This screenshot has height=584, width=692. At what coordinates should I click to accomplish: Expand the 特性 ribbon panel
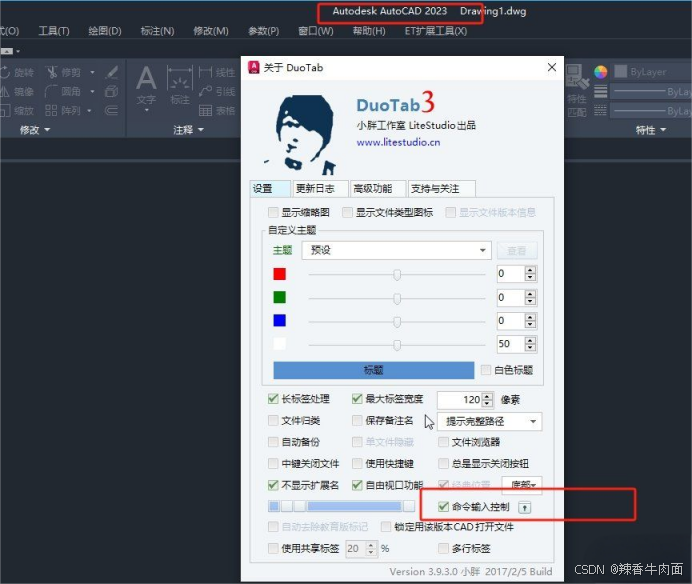point(651,130)
